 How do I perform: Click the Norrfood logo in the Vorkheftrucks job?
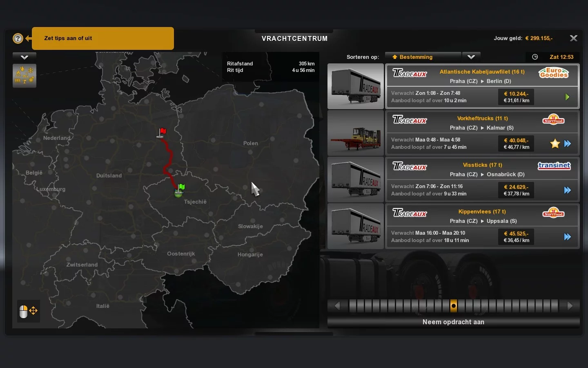pyautogui.click(x=553, y=119)
